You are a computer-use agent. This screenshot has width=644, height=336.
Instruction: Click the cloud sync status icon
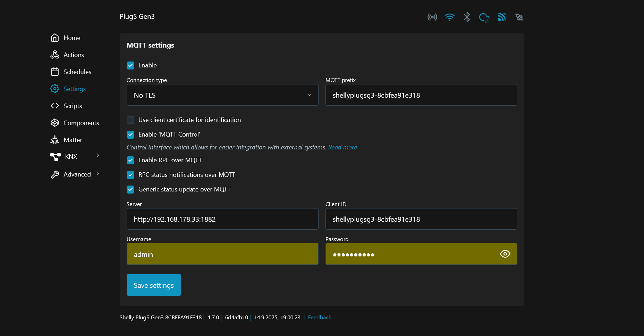(484, 17)
